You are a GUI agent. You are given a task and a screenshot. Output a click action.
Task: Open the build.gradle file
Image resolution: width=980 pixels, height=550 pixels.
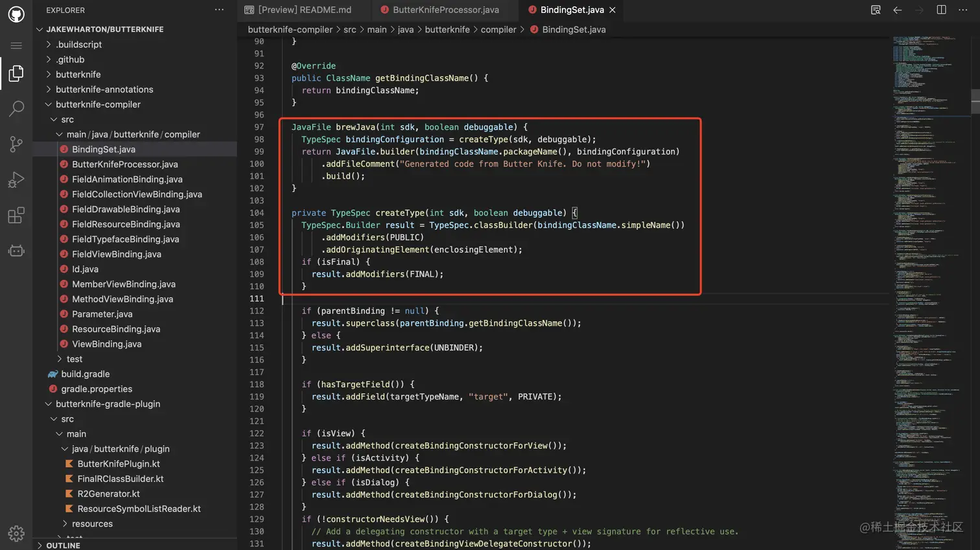[x=135, y=374]
